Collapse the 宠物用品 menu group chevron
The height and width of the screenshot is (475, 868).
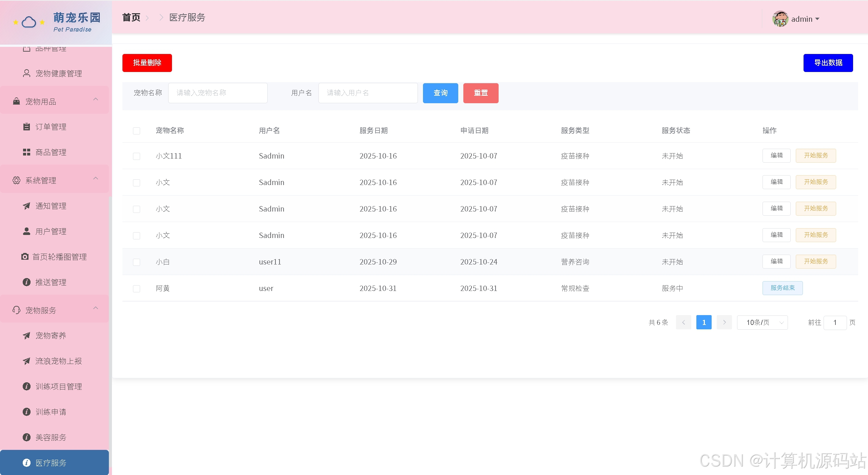click(x=96, y=99)
